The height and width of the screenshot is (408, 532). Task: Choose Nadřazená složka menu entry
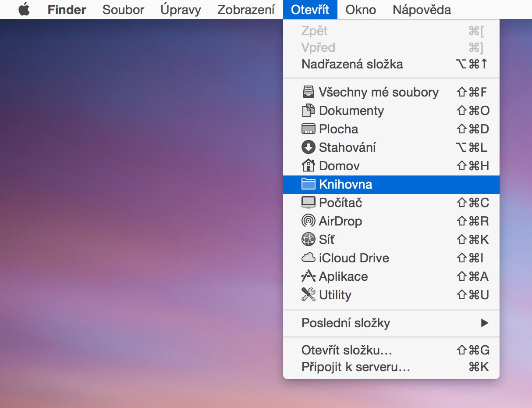[x=391, y=64]
